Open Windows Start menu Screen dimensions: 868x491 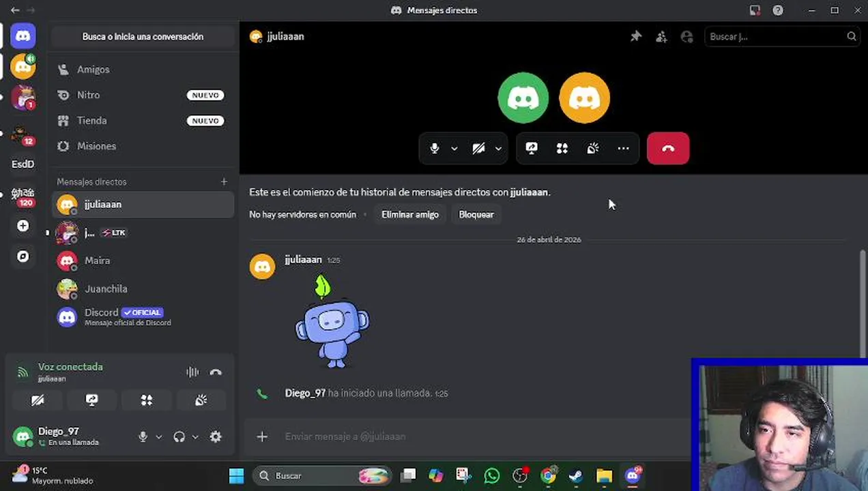click(x=236, y=476)
